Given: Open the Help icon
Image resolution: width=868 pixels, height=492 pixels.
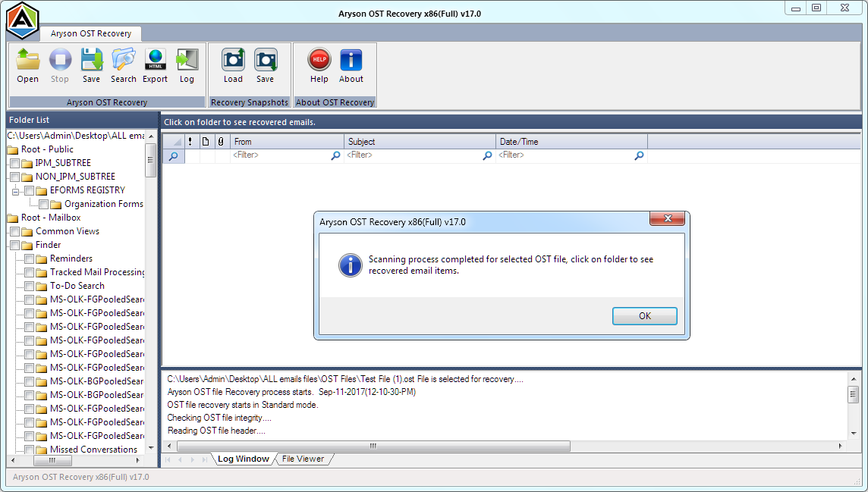Looking at the screenshot, I should pos(319,60).
